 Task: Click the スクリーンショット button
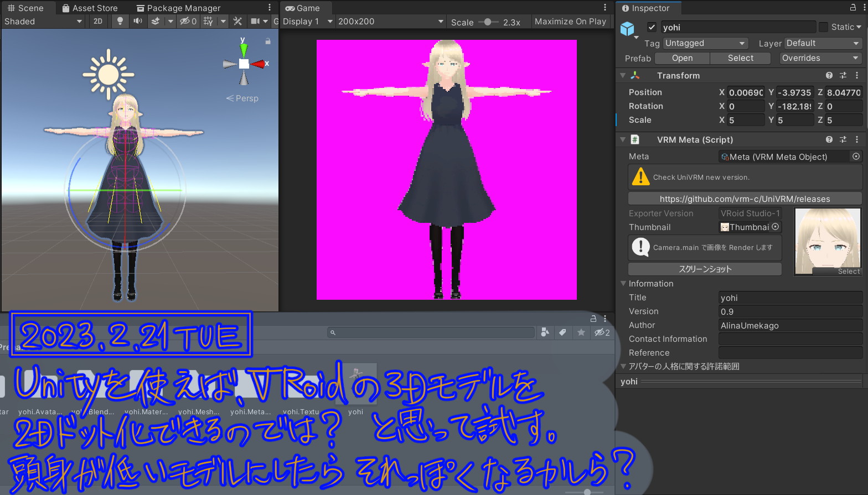(705, 269)
